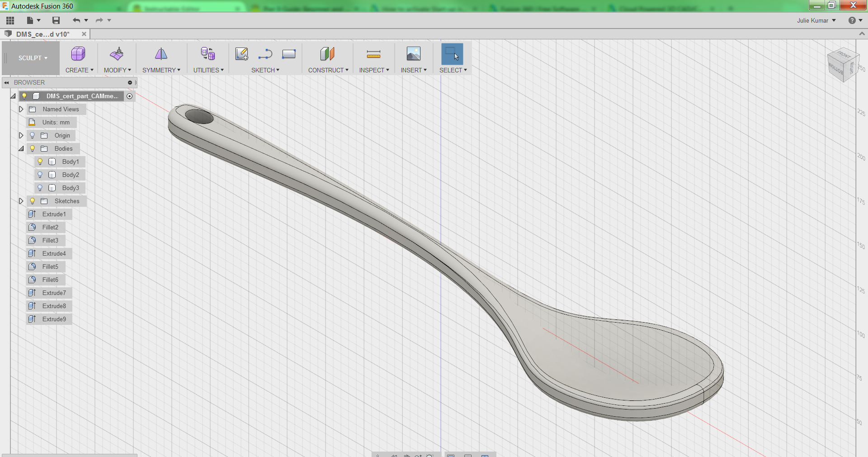This screenshot has width=868, height=457.
Task: Expand the Named Views folder
Action: 21,109
